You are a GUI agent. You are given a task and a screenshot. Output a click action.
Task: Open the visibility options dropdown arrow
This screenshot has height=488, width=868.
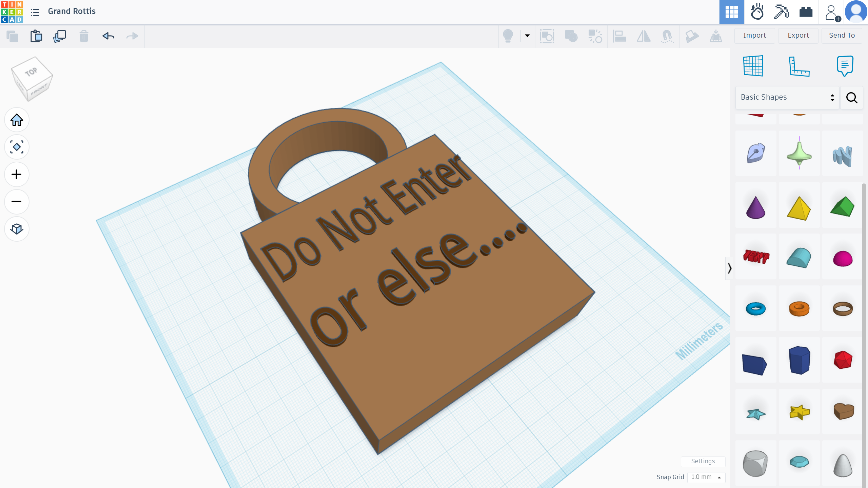527,36
